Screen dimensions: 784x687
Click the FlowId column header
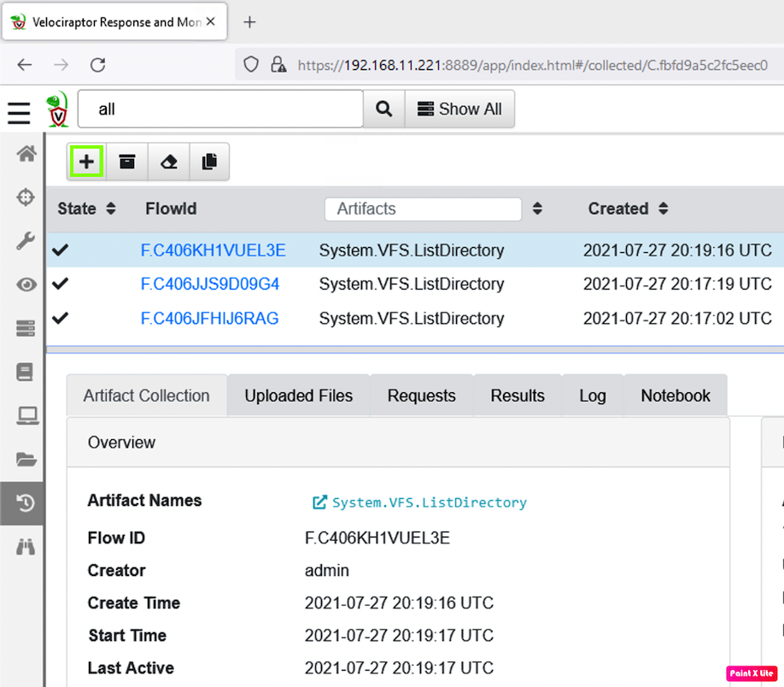pos(171,208)
